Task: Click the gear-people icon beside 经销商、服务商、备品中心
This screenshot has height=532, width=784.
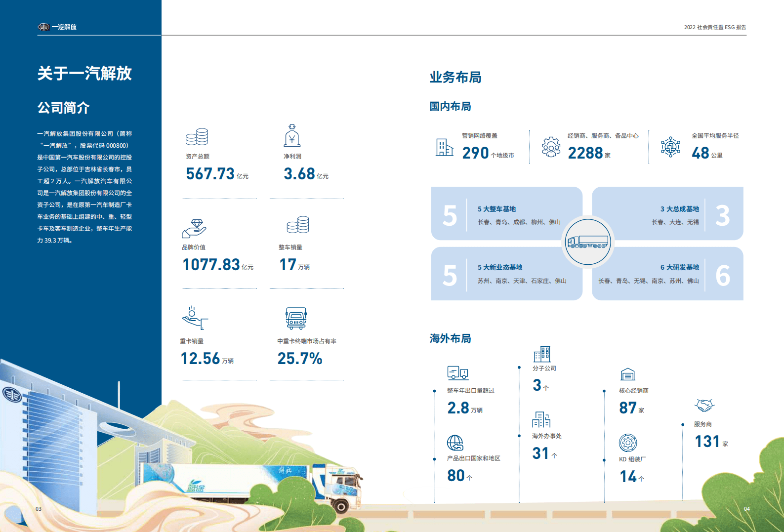Action: 551,147
